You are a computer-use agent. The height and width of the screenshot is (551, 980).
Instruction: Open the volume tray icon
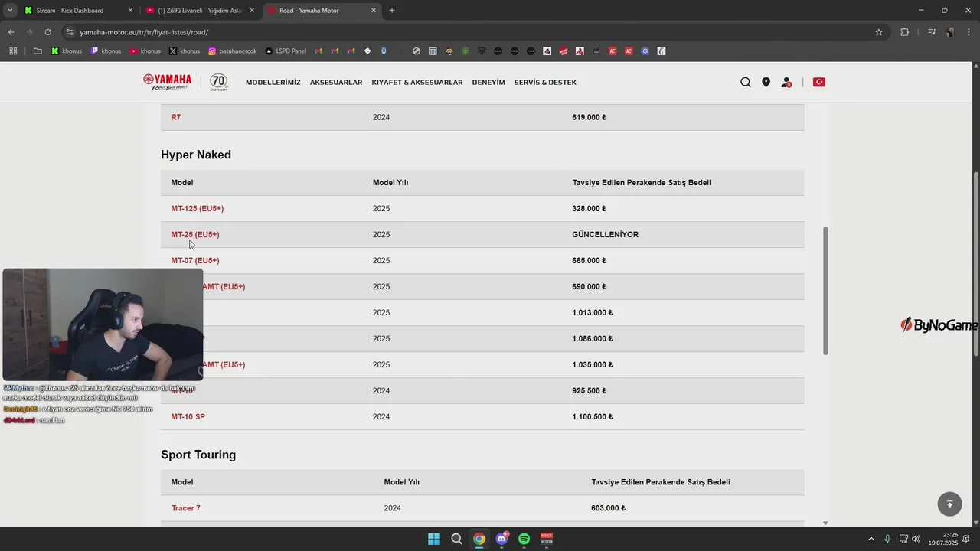point(916,539)
